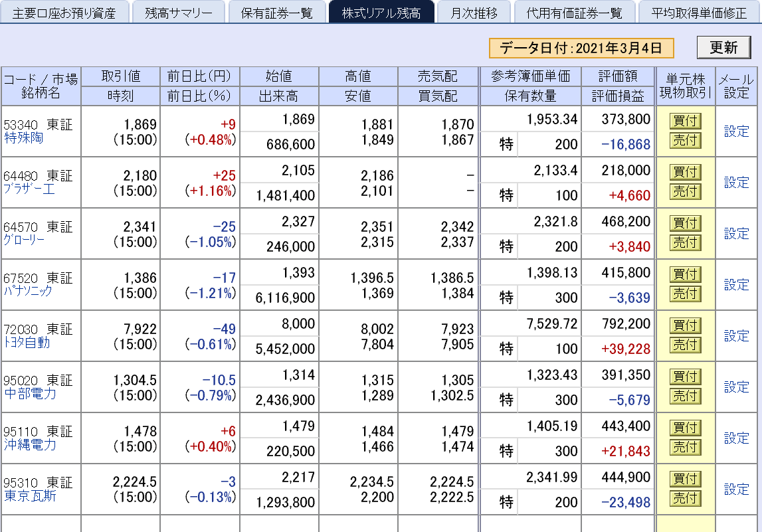
Task: Switch to the 残高サマリー tab
Action: [178, 12]
